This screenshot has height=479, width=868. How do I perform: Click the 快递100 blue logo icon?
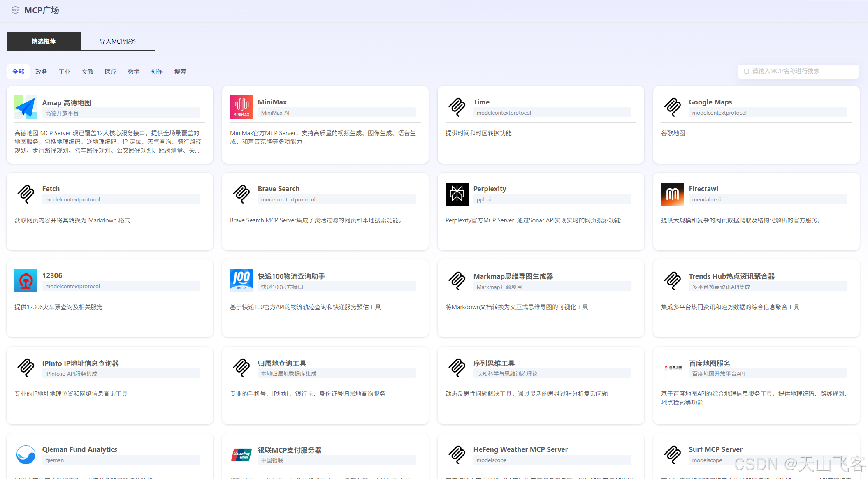[x=241, y=281]
